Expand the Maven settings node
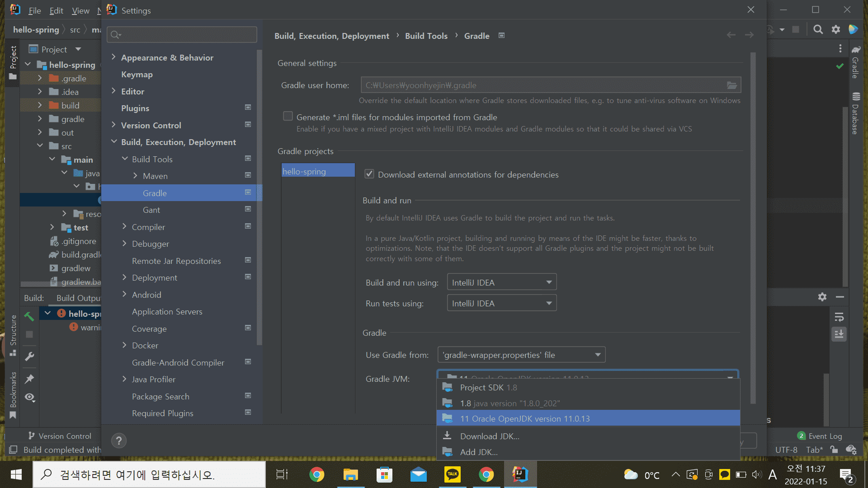This screenshot has height=488, width=868. (135, 175)
